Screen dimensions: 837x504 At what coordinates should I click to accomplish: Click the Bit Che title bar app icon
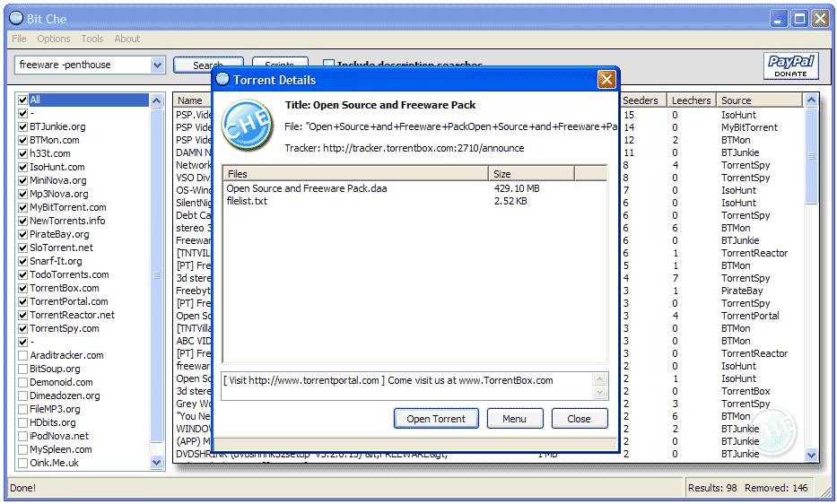point(16,18)
